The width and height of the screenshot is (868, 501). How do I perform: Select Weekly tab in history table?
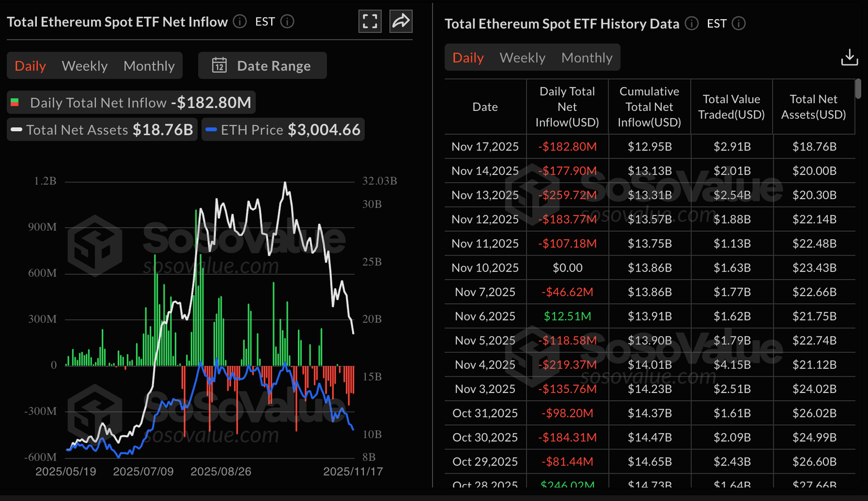point(522,58)
